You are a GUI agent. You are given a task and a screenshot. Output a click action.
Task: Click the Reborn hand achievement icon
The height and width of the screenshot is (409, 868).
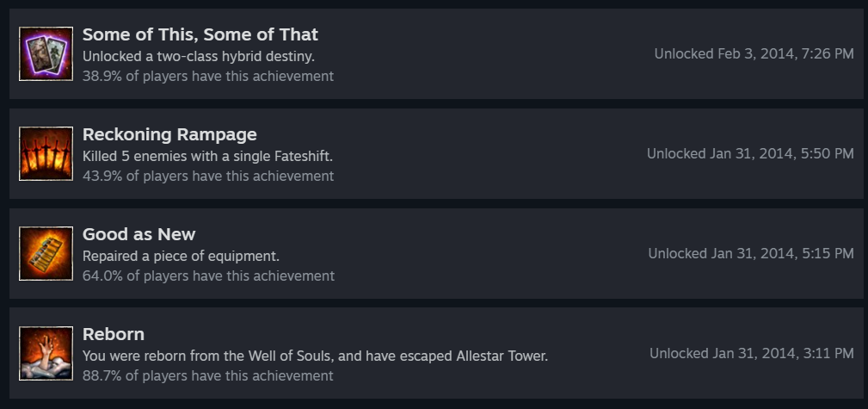(46, 353)
